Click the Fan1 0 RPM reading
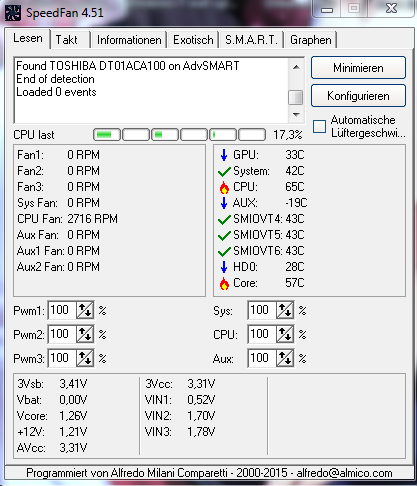 [x=58, y=155]
